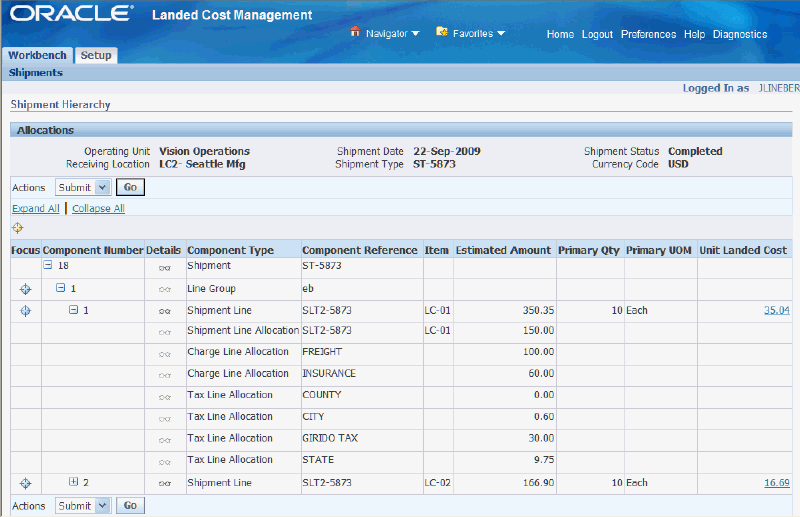The image size is (800, 517).
Task: Expand Shipment Line 2 node
Action: click(73, 481)
